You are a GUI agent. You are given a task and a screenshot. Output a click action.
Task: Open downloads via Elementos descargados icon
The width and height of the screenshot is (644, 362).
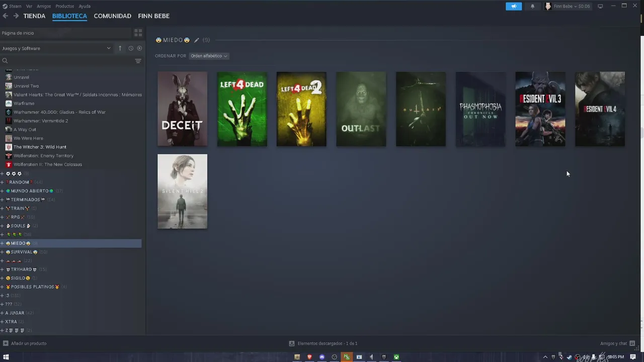pyautogui.click(x=291, y=343)
